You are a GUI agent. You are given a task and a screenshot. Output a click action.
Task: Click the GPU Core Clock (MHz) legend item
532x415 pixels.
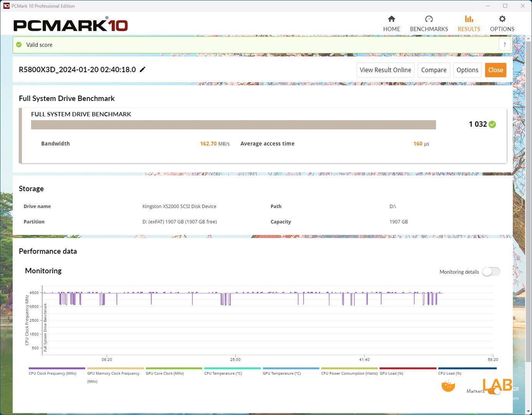pyautogui.click(x=174, y=372)
